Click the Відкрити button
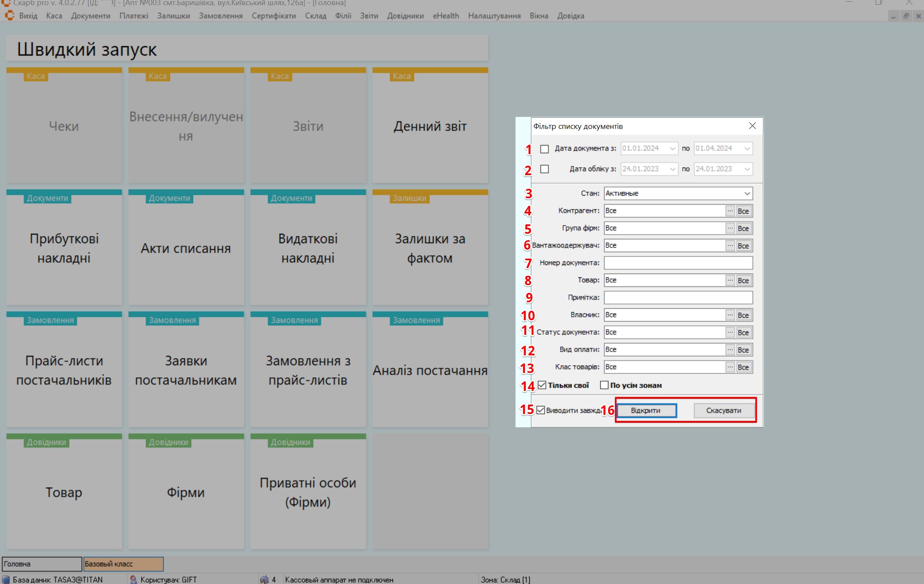924x584 pixels. pos(646,411)
